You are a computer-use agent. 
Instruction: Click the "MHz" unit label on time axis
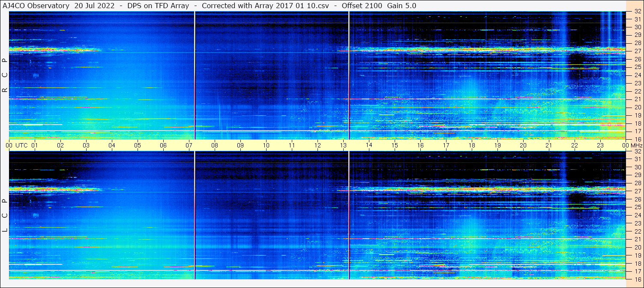(636, 145)
